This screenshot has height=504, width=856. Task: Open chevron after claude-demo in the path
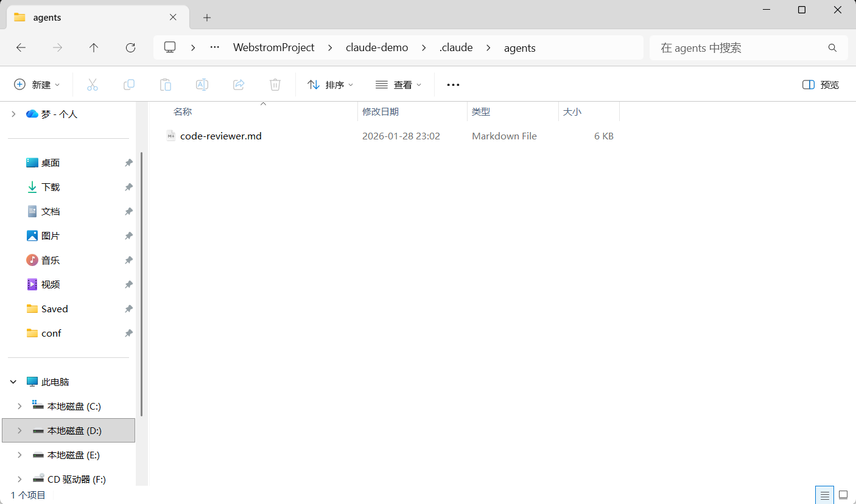(424, 47)
